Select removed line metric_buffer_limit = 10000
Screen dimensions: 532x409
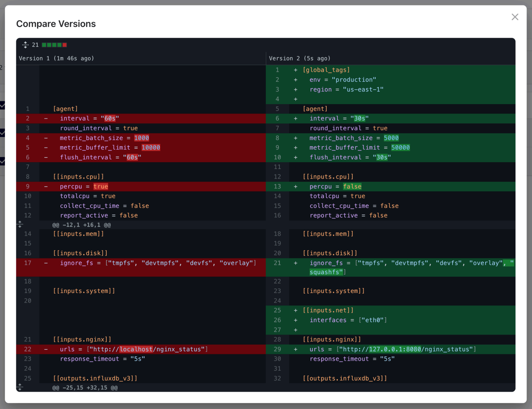(x=141, y=148)
